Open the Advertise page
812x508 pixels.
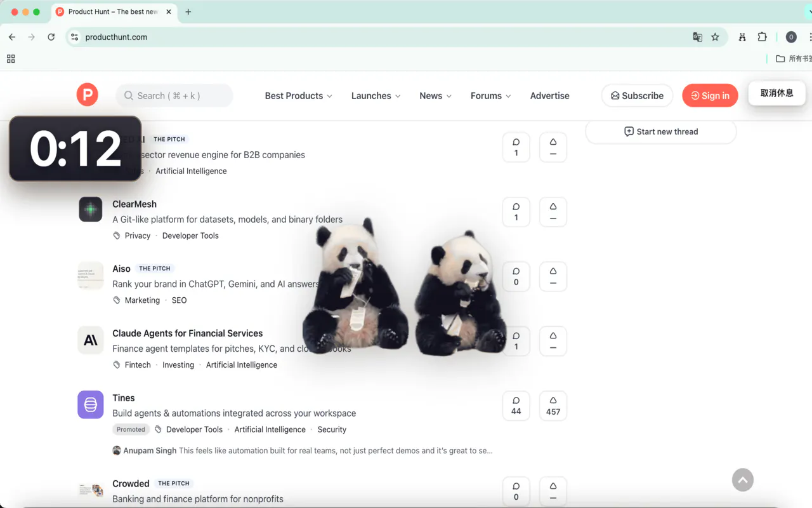point(550,96)
